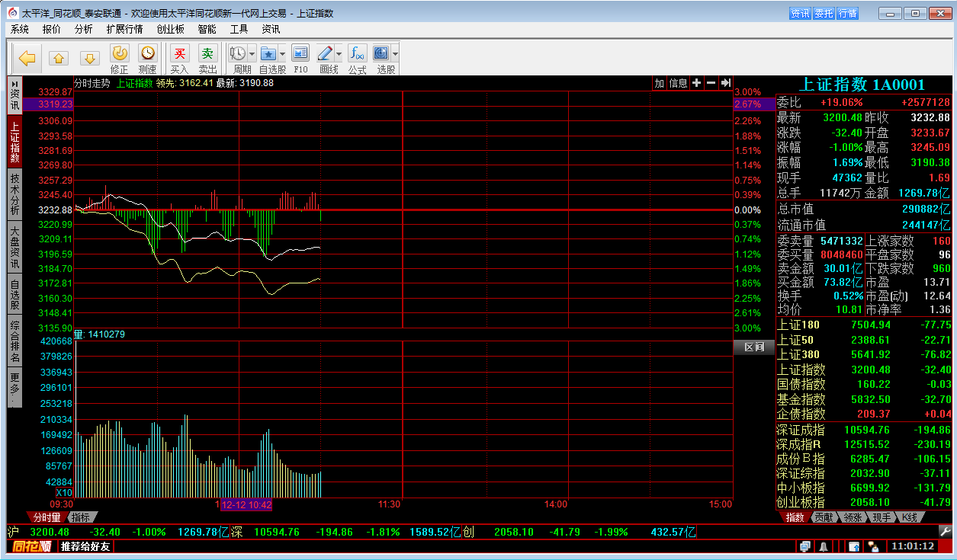Screen dimensions: 957x560
Task: Select the 上证50 row in index list
Action: (864, 340)
